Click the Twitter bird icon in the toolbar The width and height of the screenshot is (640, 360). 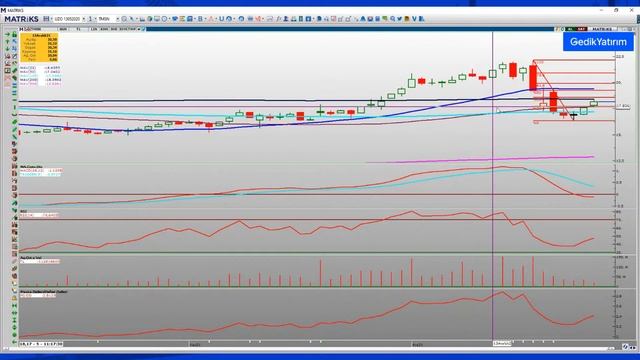tap(399, 19)
